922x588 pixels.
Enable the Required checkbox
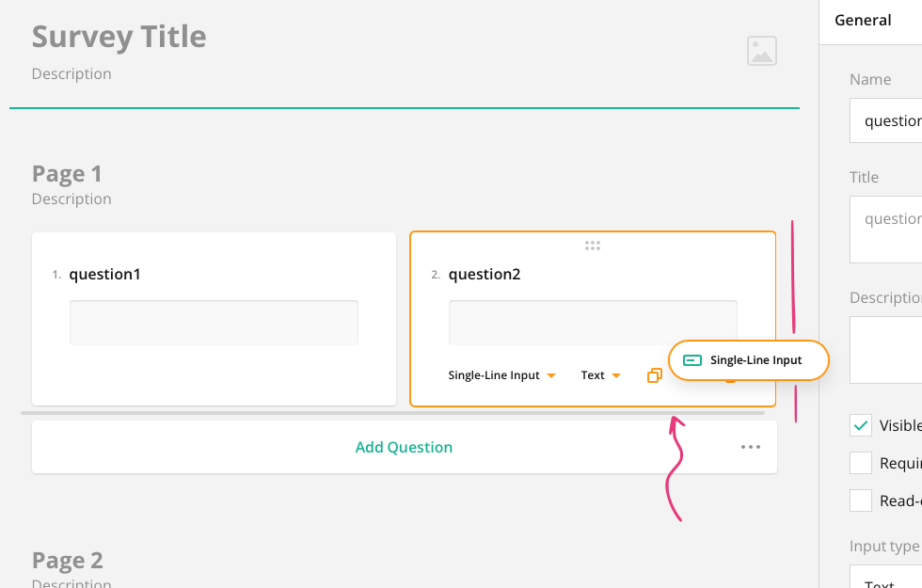[860, 463]
